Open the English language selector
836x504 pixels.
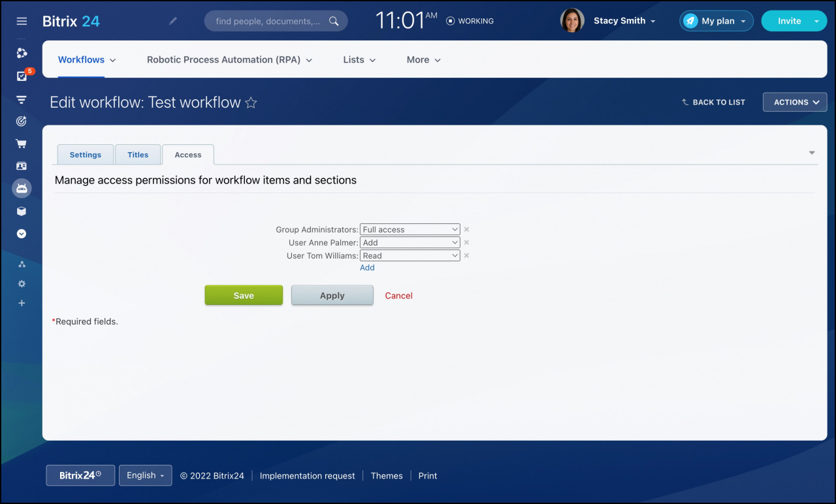[146, 475]
